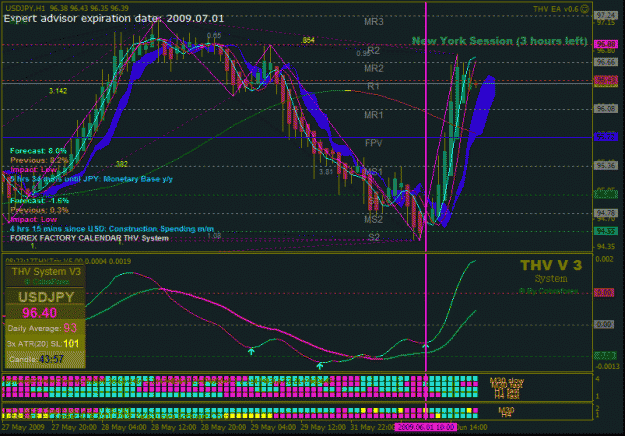Click the green 94.55 price tag on the axis

point(606,231)
